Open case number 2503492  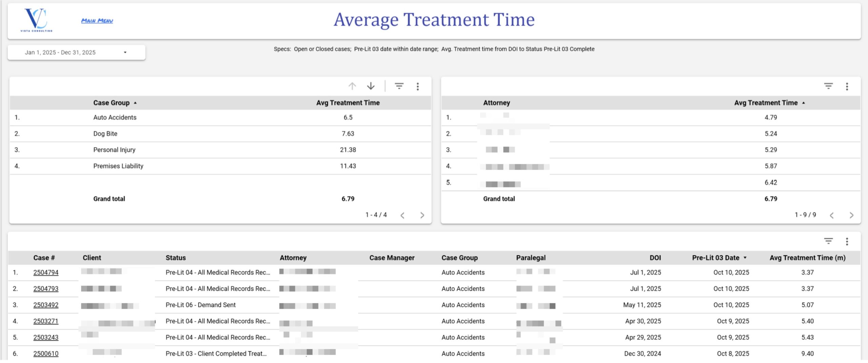[46, 305]
